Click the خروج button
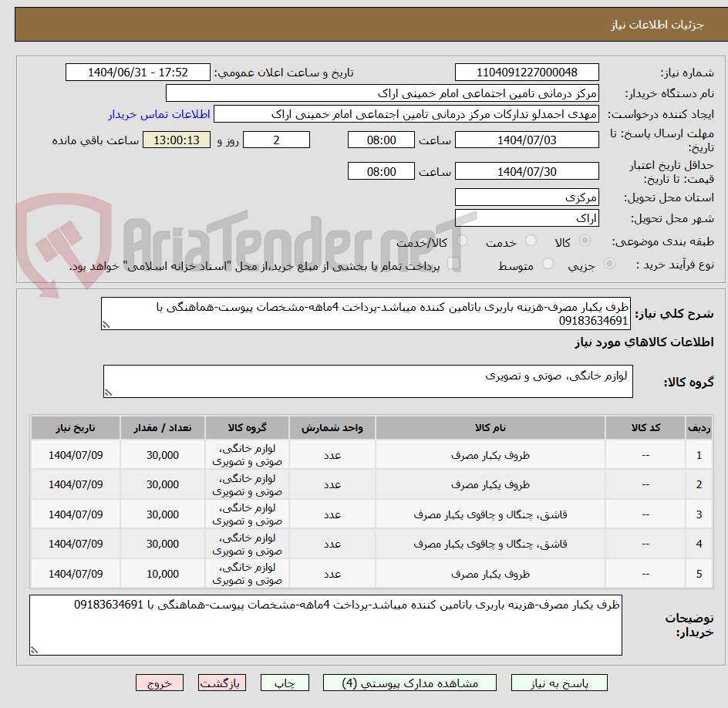The width and height of the screenshot is (728, 708). coord(159,683)
